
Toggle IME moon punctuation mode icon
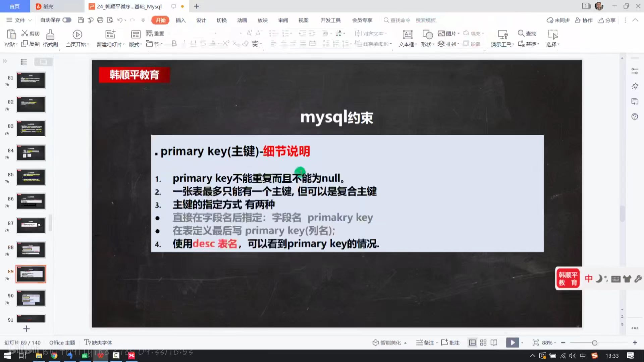pyautogui.click(x=599, y=279)
